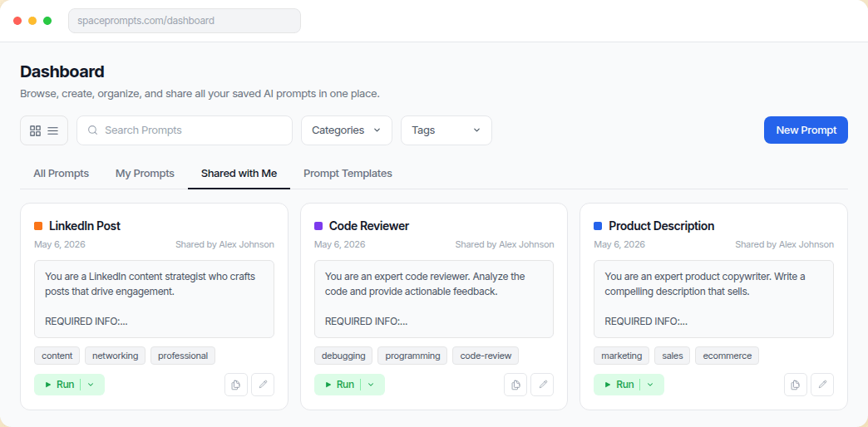Open the Prompt Templates tab

pos(348,174)
